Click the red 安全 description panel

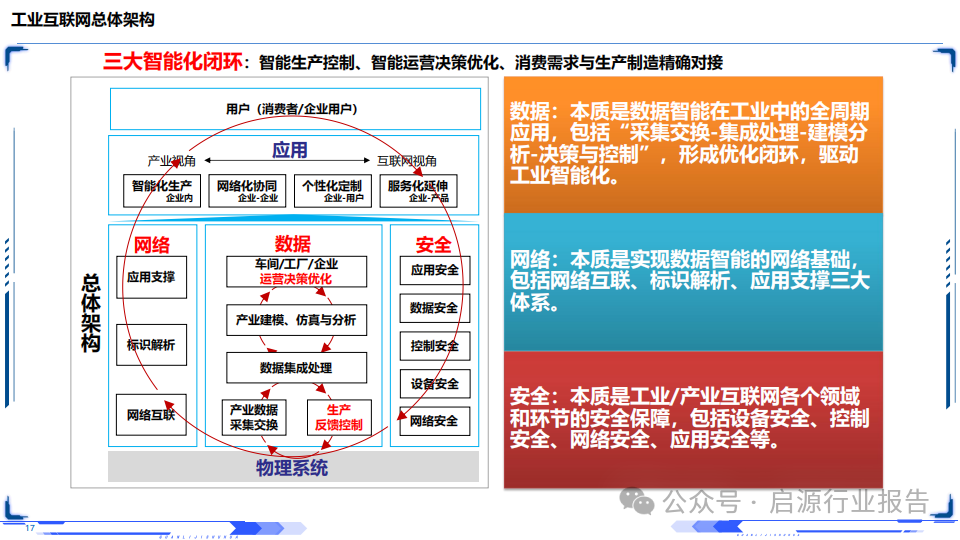[x=693, y=419]
